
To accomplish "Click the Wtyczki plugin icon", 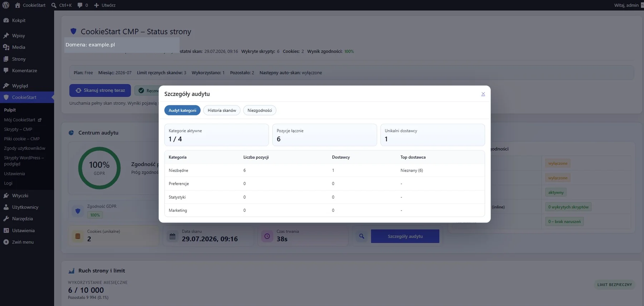I will coord(6,196).
